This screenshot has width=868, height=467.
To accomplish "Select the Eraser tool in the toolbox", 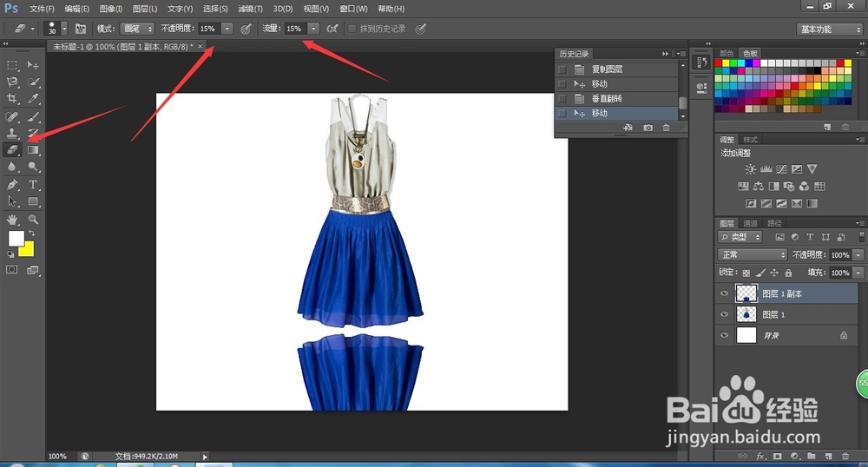I will (x=13, y=150).
